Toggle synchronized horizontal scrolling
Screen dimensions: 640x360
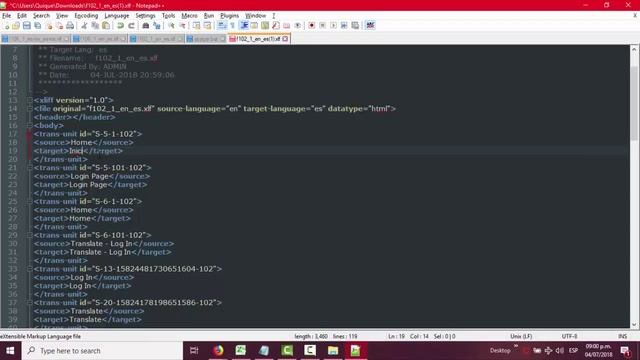click(207, 25)
